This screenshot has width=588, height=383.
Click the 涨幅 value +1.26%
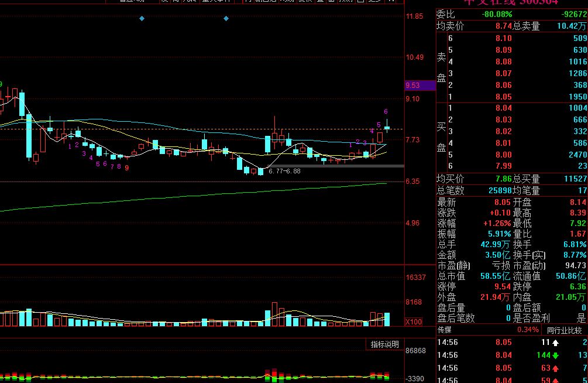pyautogui.click(x=497, y=224)
